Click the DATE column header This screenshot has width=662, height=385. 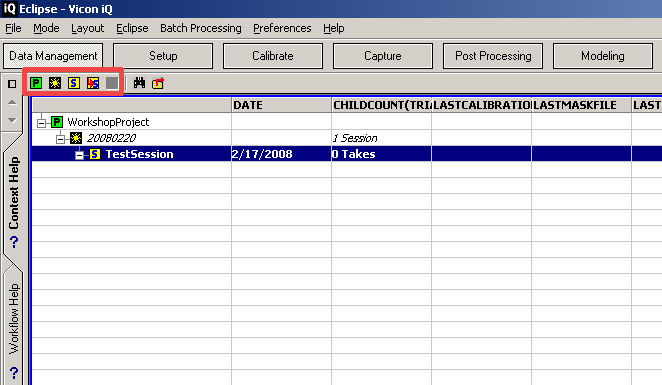(x=282, y=105)
